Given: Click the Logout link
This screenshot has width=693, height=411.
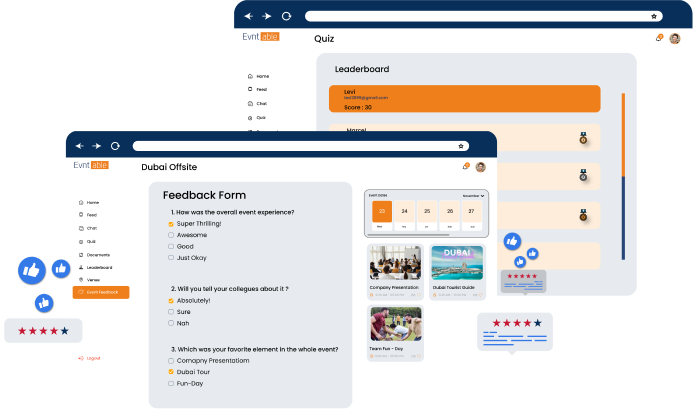Looking at the screenshot, I should pyautogui.click(x=93, y=358).
